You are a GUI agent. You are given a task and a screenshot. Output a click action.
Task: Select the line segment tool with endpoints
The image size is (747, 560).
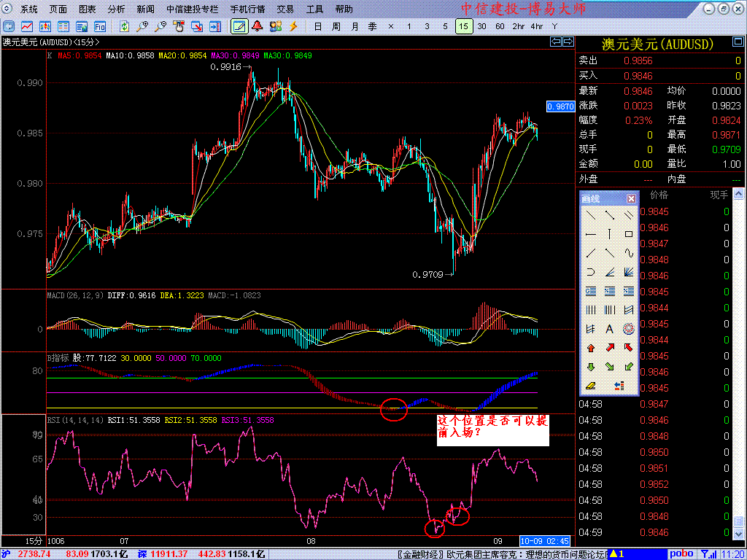pyautogui.click(x=609, y=215)
